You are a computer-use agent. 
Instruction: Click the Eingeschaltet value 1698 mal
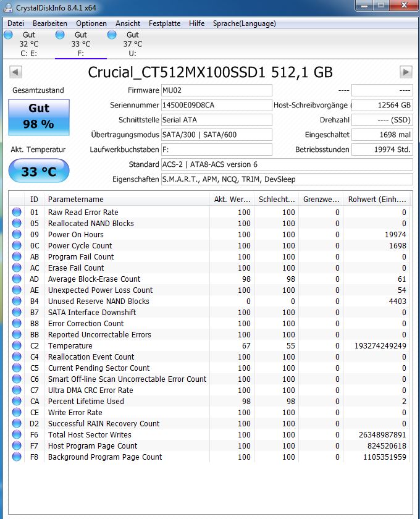click(x=382, y=135)
